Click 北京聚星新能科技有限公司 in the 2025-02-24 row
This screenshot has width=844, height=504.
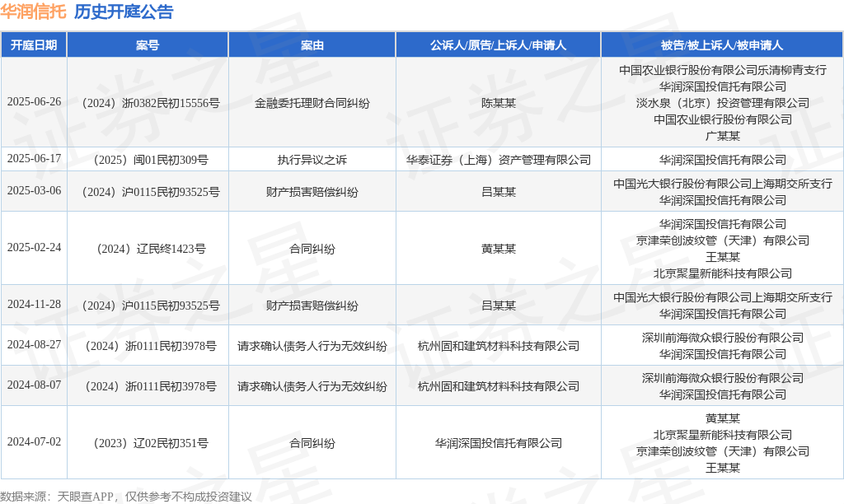(722, 273)
